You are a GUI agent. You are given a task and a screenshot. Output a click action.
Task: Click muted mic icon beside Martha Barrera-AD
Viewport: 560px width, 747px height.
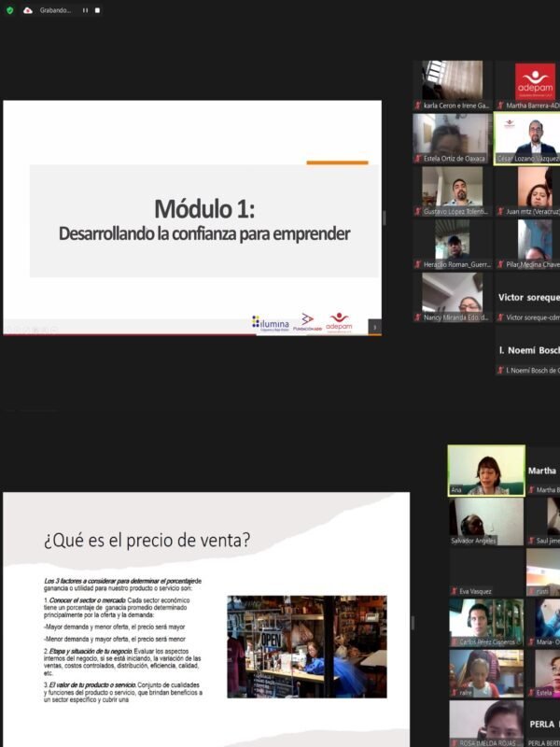[500, 106]
